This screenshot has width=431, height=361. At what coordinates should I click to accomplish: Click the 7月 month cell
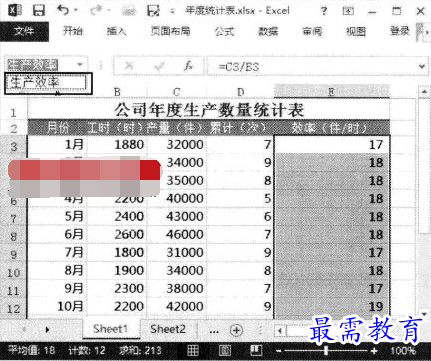57,252
